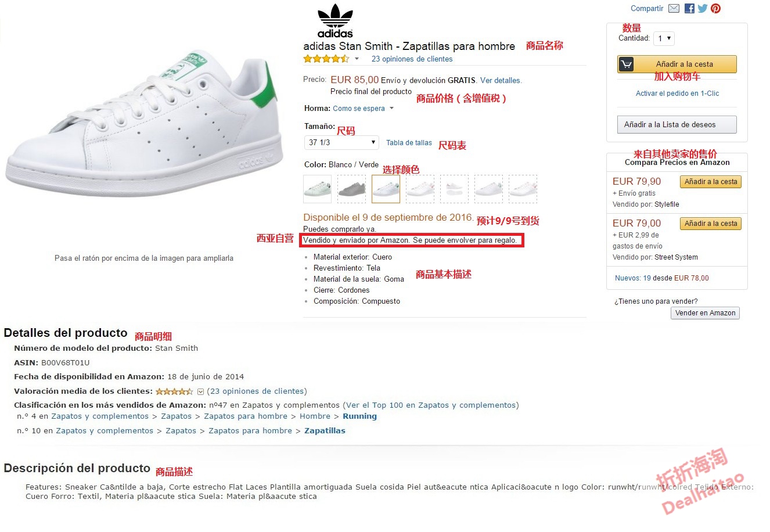This screenshot has height=532, width=770.
Task: Share product on Pinterest icon
Action: click(x=715, y=9)
